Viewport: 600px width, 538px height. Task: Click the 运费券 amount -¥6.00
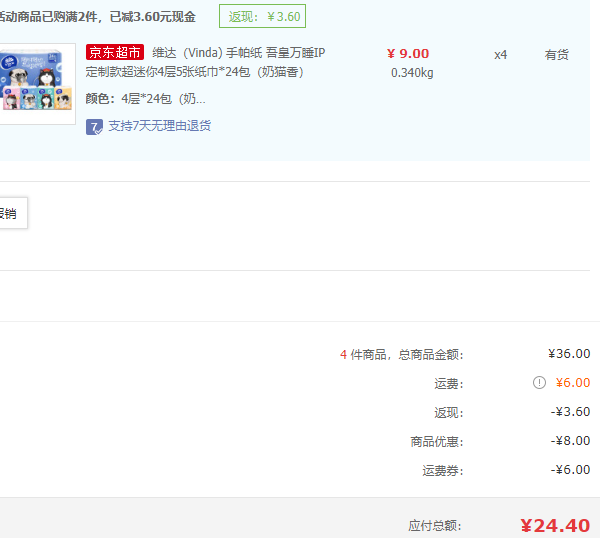[x=571, y=470]
